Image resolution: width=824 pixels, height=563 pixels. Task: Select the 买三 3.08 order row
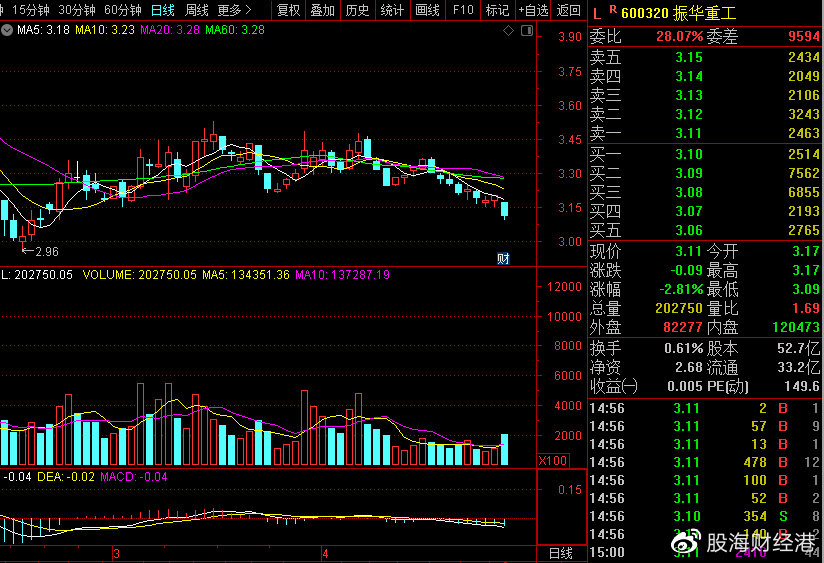click(x=705, y=192)
